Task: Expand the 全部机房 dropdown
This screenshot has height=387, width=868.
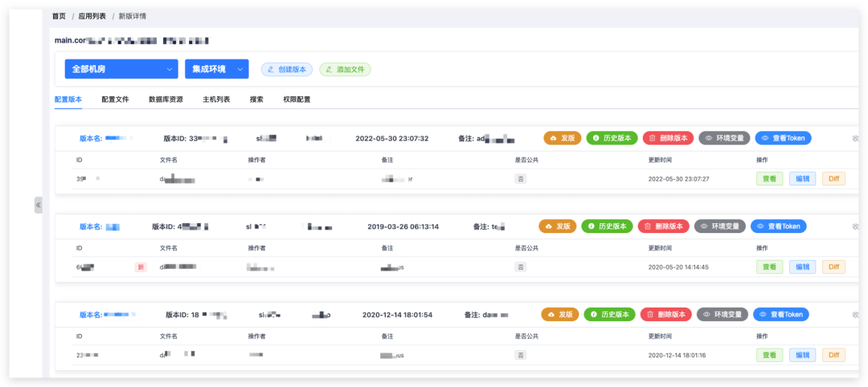Action: (121, 69)
